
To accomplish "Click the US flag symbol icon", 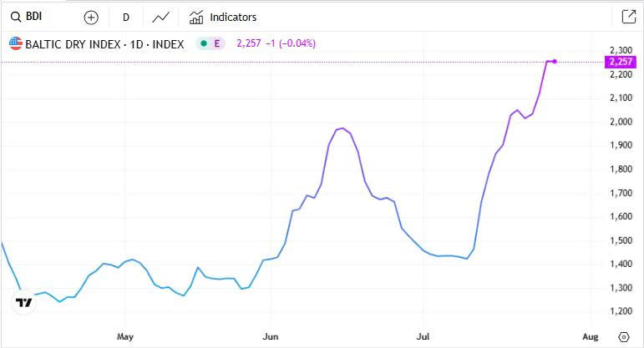I will [16, 43].
